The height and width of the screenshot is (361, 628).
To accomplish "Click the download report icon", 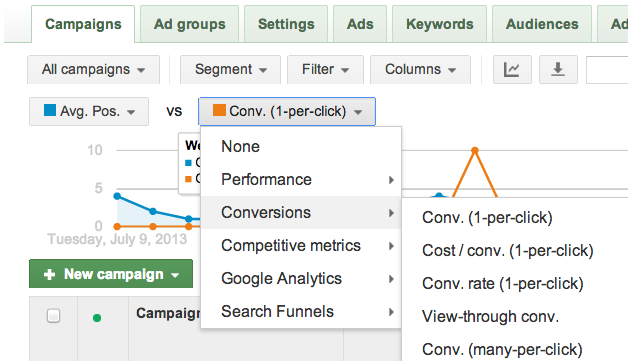I will [x=558, y=70].
